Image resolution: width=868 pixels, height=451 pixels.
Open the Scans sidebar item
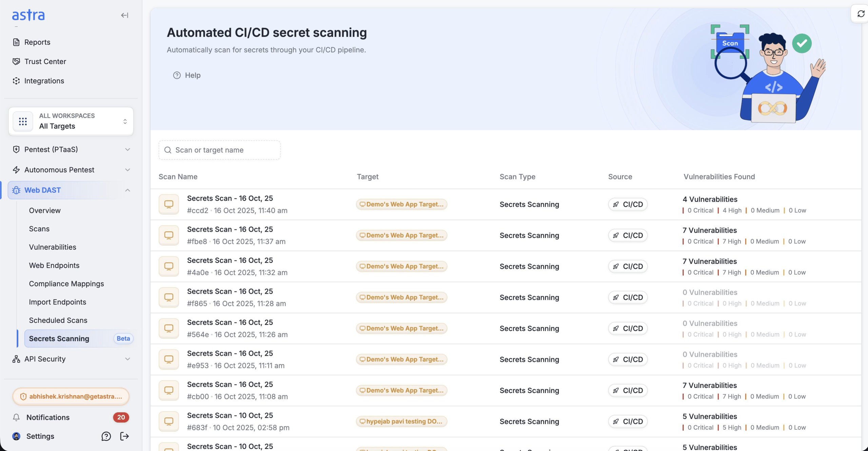click(x=39, y=229)
